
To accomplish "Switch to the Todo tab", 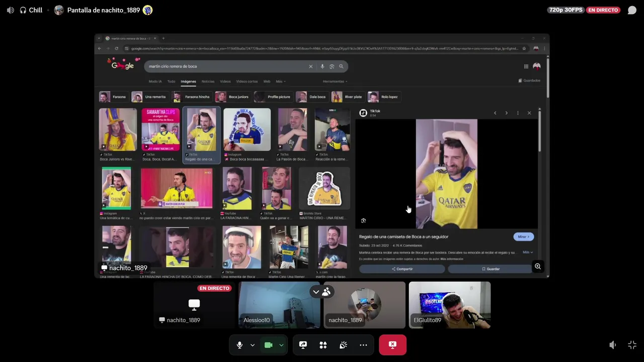I will click(171, 81).
